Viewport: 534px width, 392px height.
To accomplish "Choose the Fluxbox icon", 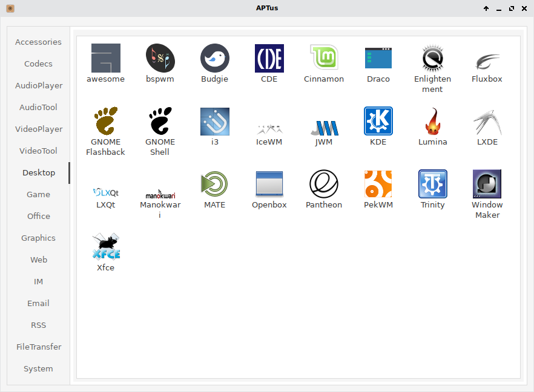I will [x=487, y=61].
